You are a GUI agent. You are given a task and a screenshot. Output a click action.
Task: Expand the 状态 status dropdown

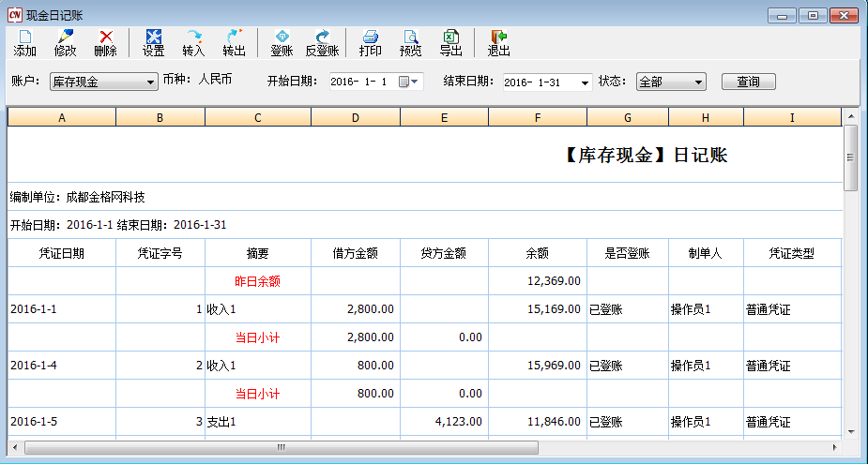click(x=698, y=82)
